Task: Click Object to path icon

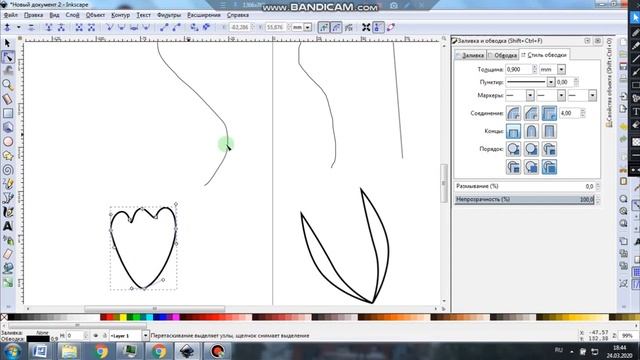Action: click(x=194, y=27)
